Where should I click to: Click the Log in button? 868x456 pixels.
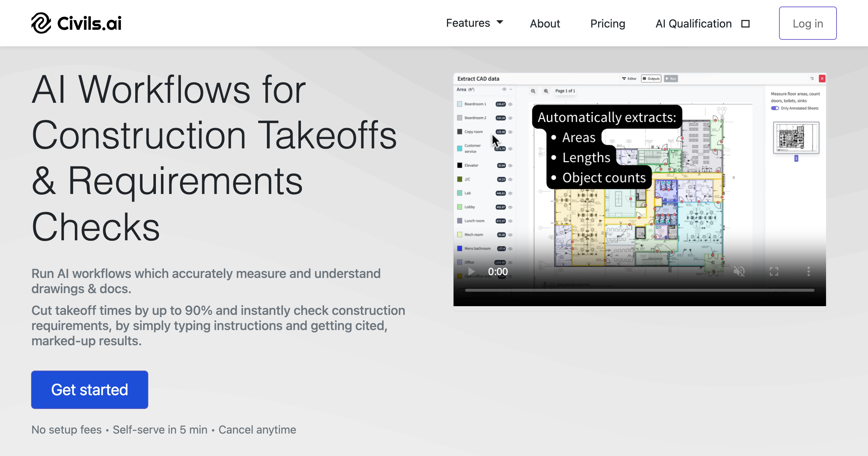pos(808,23)
